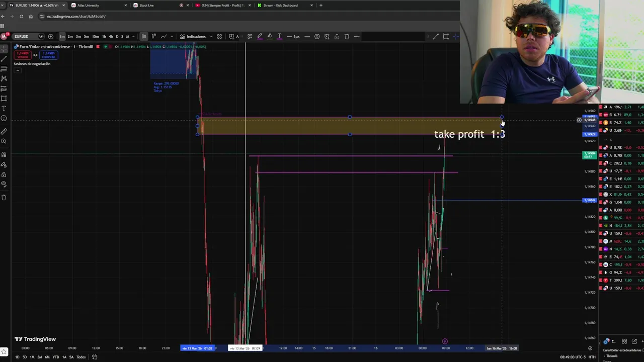
Task: Select the Todos date range
Action: click(81, 357)
